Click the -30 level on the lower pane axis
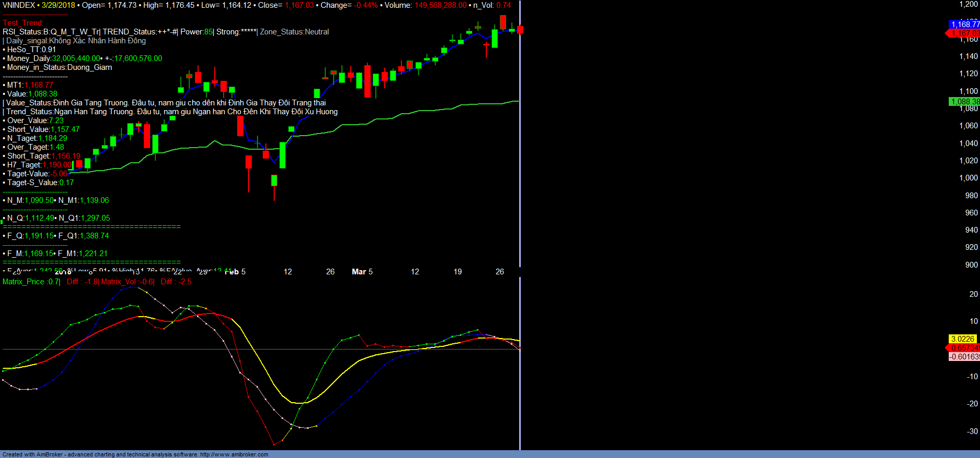Image resolution: width=980 pixels, height=458 pixels. pyautogui.click(x=972, y=431)
